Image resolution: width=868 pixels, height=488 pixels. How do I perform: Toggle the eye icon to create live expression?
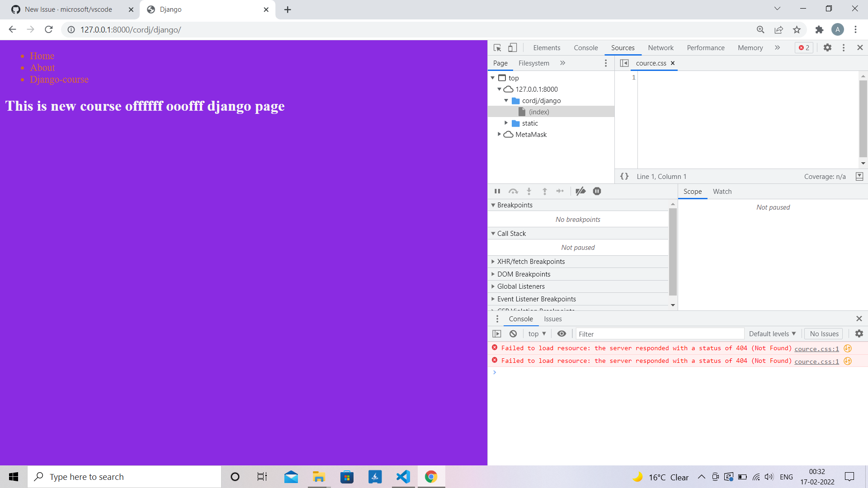pyautogui.click(x=561, y=333)
